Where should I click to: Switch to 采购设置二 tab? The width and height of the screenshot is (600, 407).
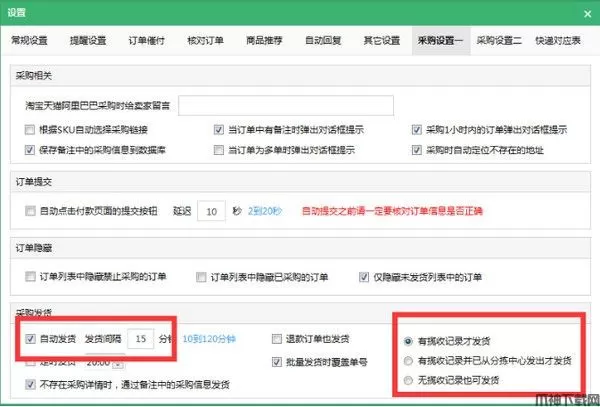click(x=499, y=40)
